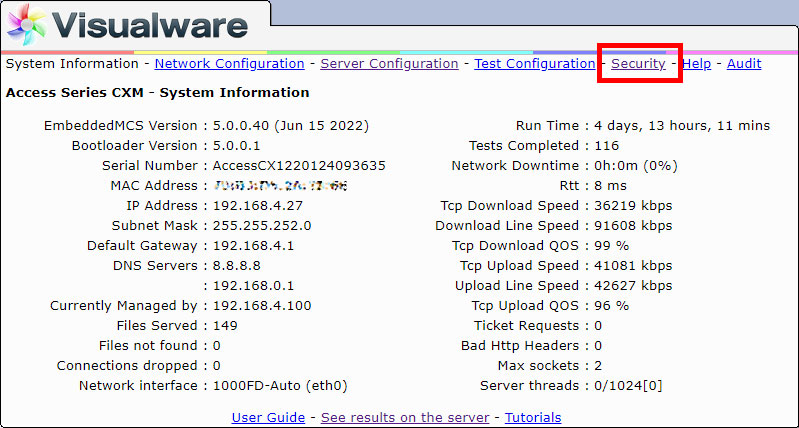Click Network Downtime value 0h:0m (0%)
The height and width of the screenshot is (428, 799).
pos(636,166)
